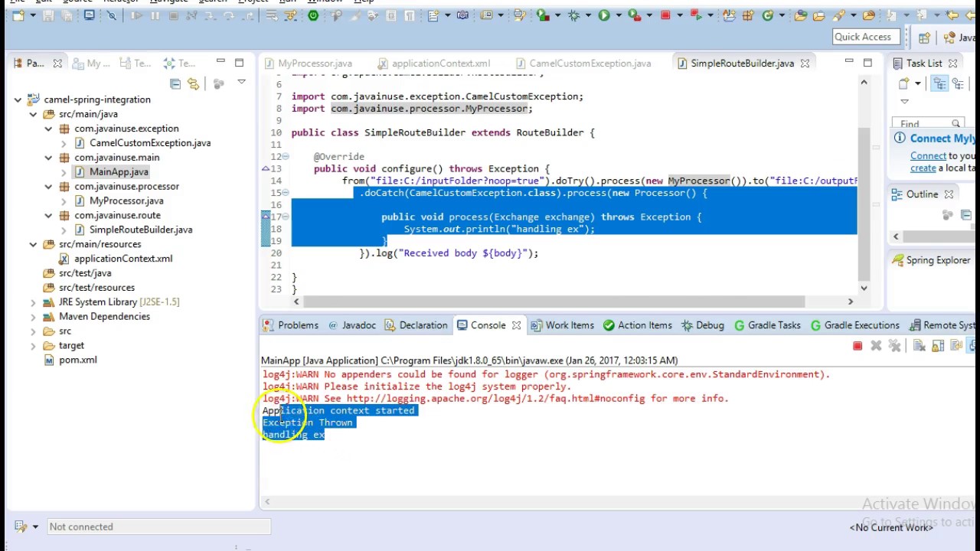The image size is (980, 551).
Task: Terminate the running MainApp in Console
Action: (857, 347)
